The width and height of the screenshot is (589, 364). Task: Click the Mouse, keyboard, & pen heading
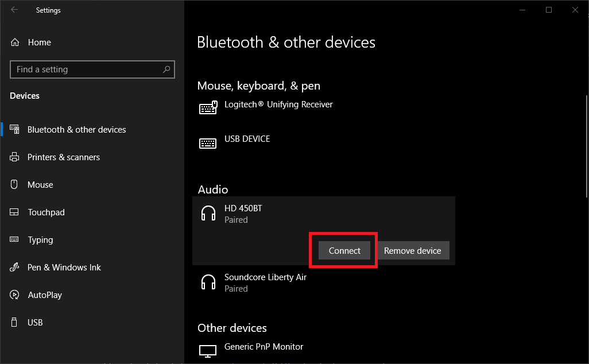click(x=259, y=86)
